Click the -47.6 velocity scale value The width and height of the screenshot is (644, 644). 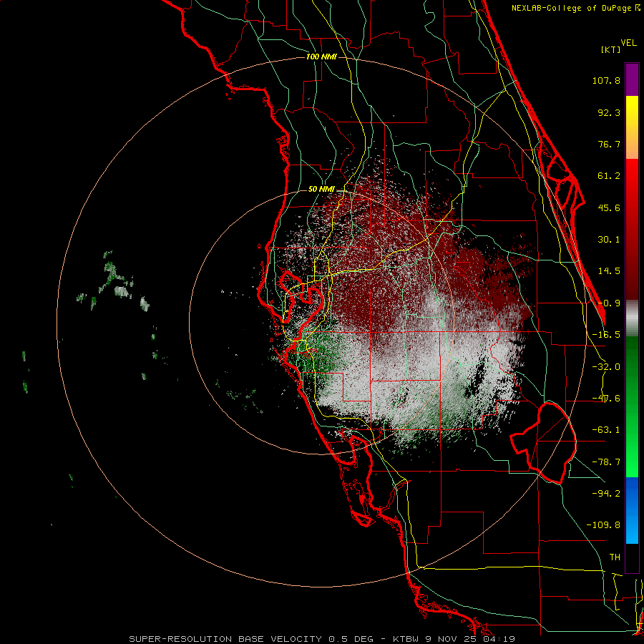point(606,399)
